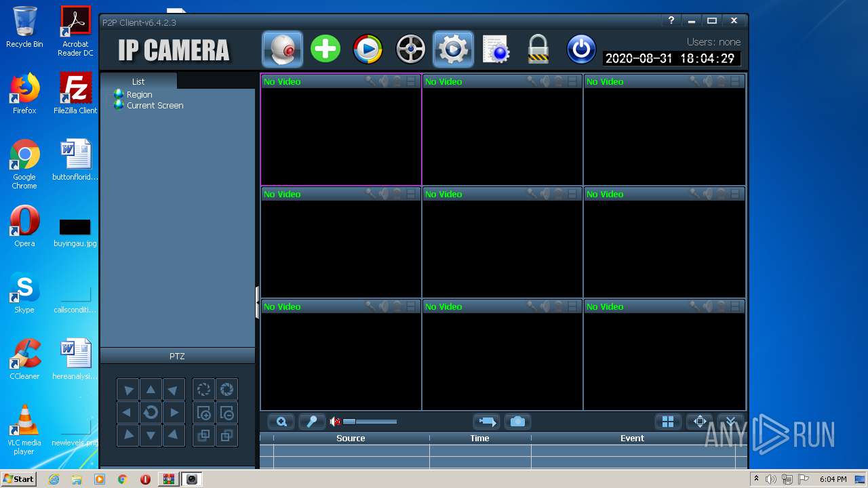Viewport: 868px width, 488px height.
Task: Open the gear-with-play settings icon
Action: (453, 49)
